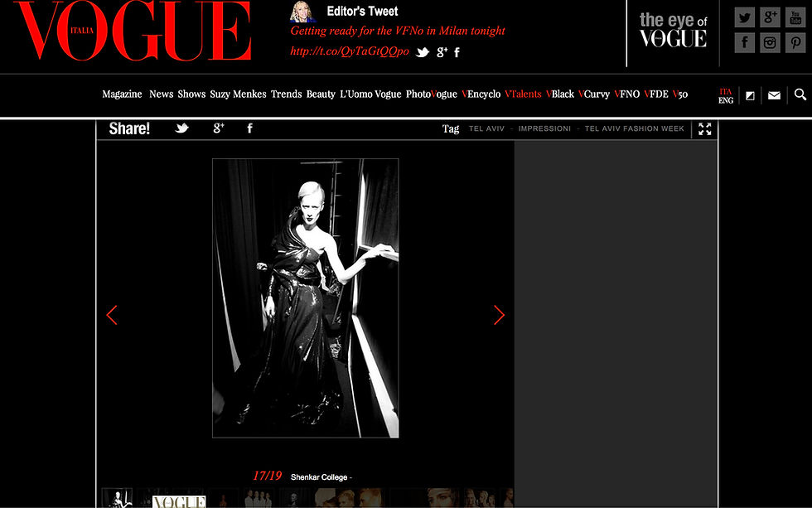Image resolution: width=812 pixels, height=508 pixels.
Task: Share editor's tweet on Google Plus
Action: 442,51
